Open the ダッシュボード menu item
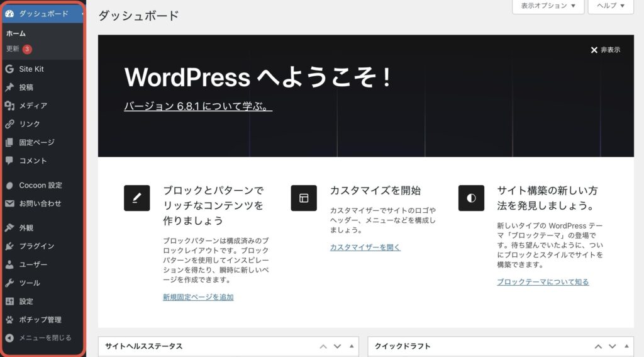This screenshot has width=644, height=357. point(43,14)
